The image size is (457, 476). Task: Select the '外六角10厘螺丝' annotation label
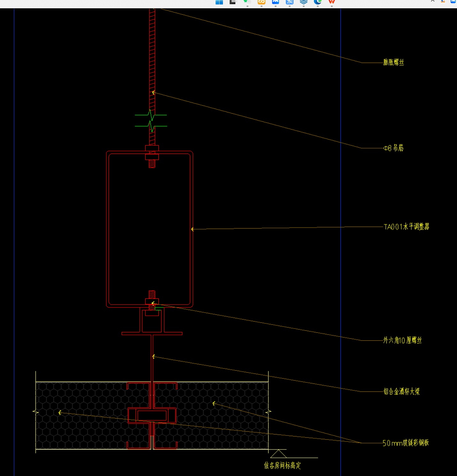point(402,340)
